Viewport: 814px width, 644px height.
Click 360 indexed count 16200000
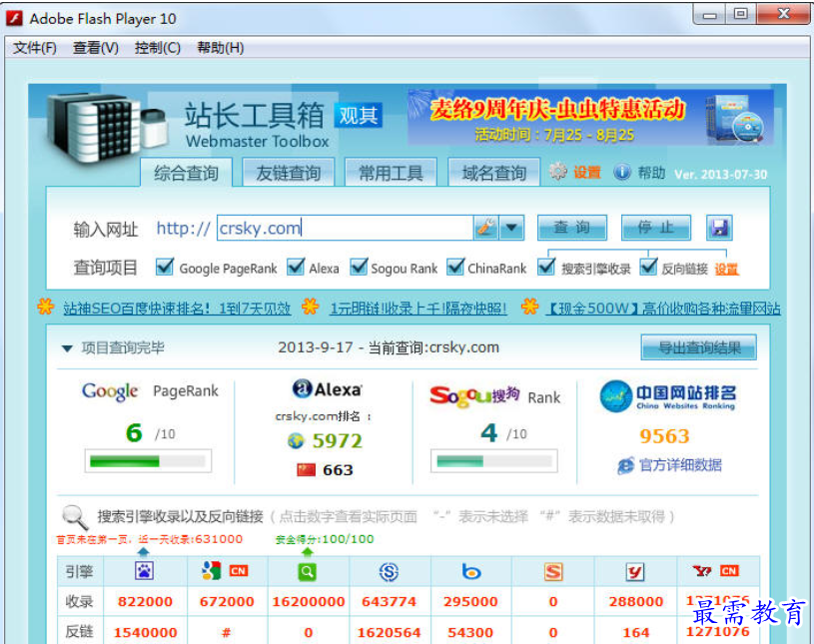coord(309,602)
